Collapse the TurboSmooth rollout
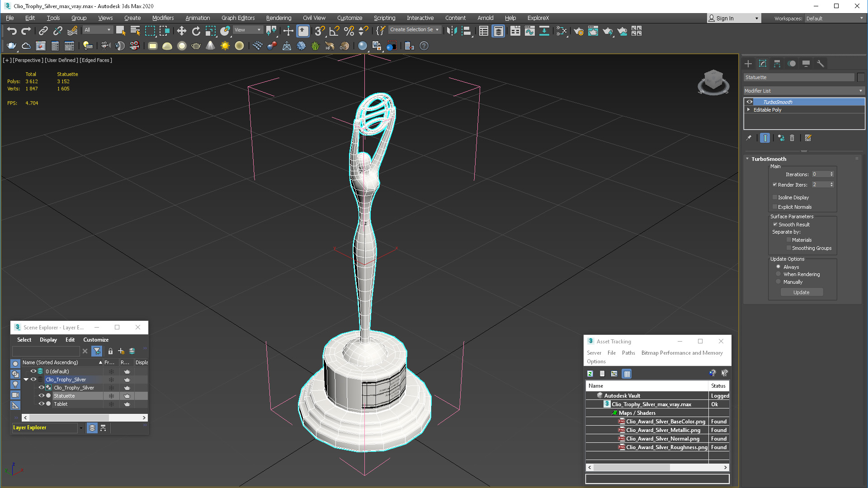Viewport: 868px width, 488px height. point(747,159)
